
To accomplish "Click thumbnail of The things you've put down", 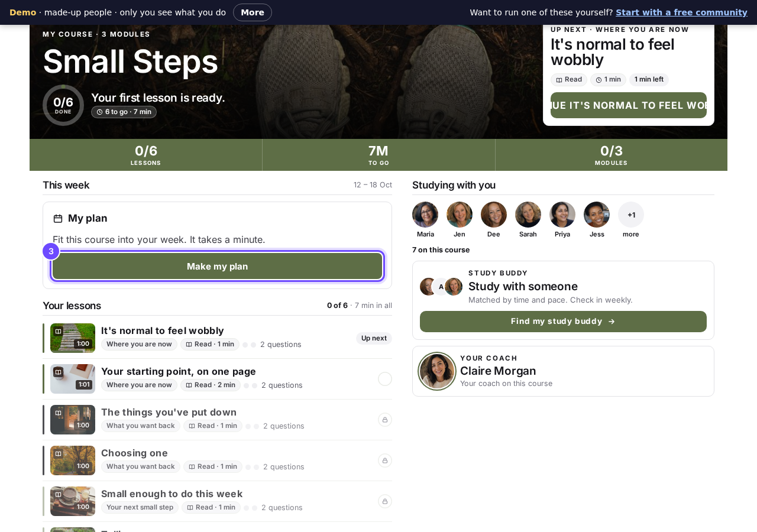I will [73, 420].
